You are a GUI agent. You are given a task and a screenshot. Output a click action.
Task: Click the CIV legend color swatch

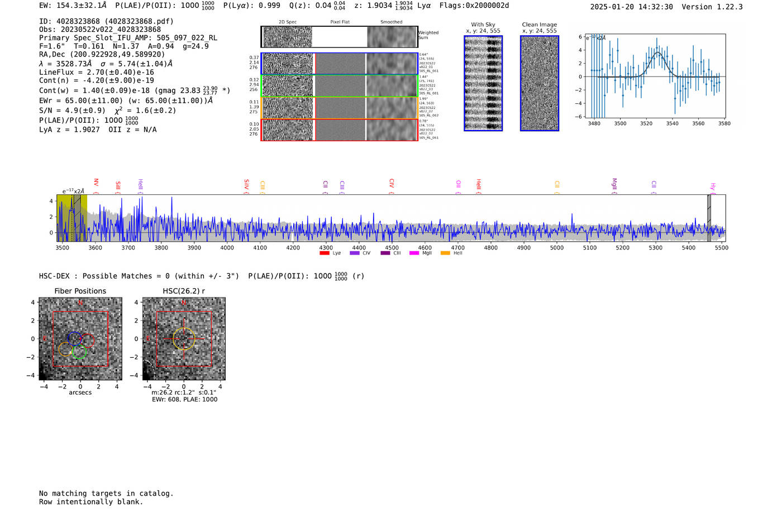354,253
